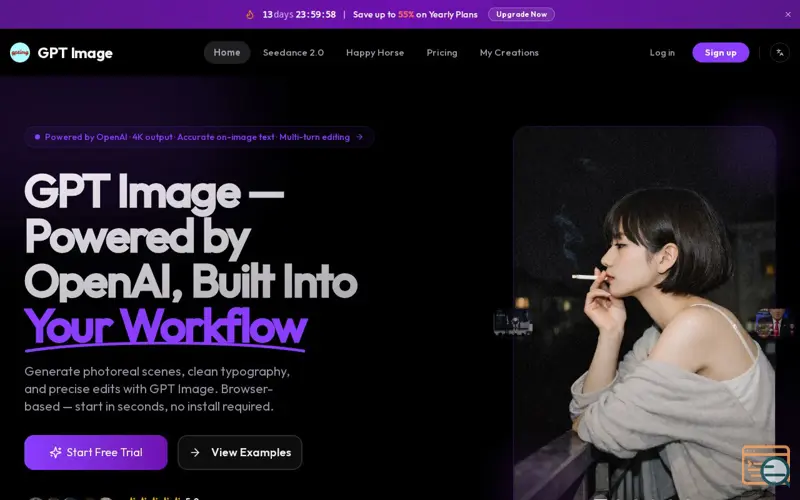
Task: Close the promotional banner
Action: (788, 14)
